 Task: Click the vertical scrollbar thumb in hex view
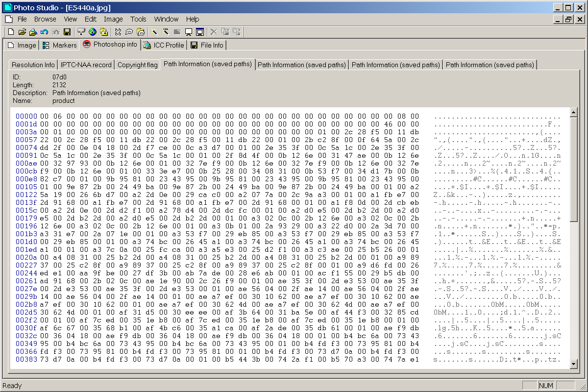[x=573, y=167]
